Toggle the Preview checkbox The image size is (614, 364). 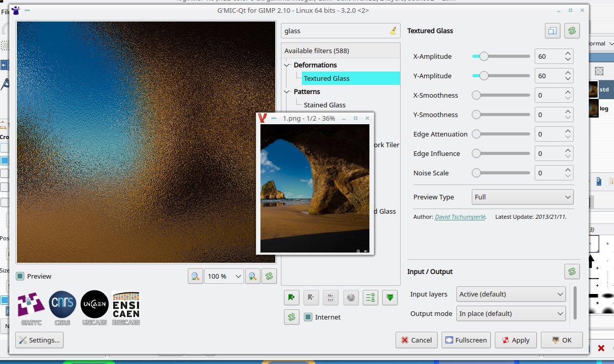20,276
